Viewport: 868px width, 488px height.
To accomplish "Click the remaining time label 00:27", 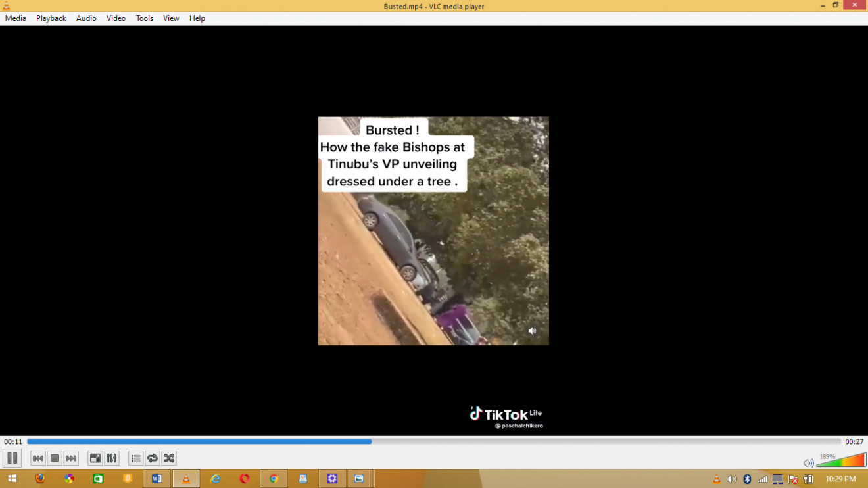I will pyautogui.click(x=854, y=442).
